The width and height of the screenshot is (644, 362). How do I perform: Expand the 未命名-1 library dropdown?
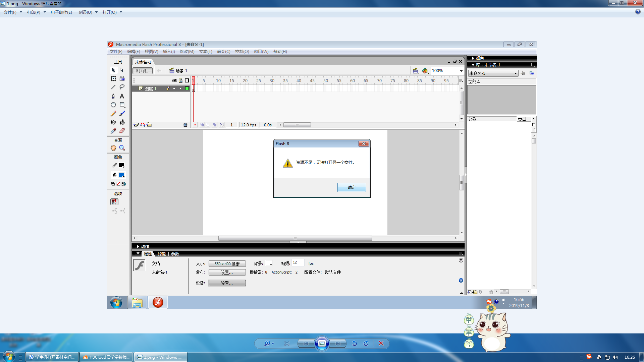[516, 73]
